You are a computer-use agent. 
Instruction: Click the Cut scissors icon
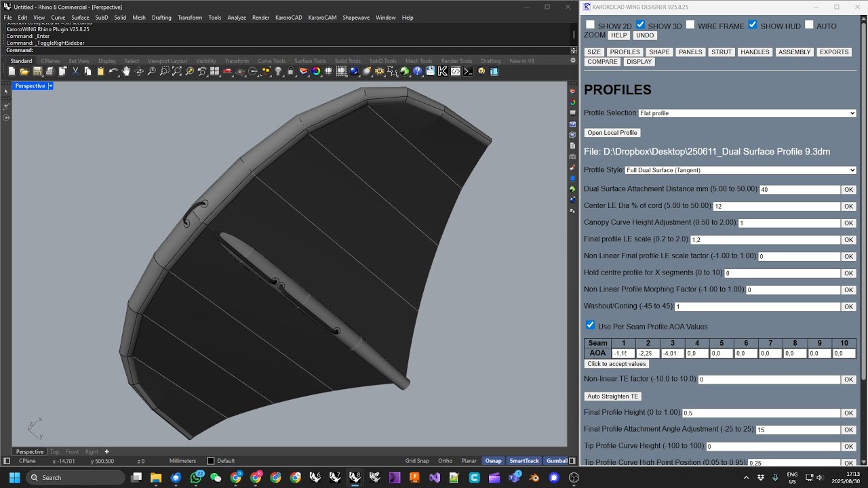tap(75, 71)
